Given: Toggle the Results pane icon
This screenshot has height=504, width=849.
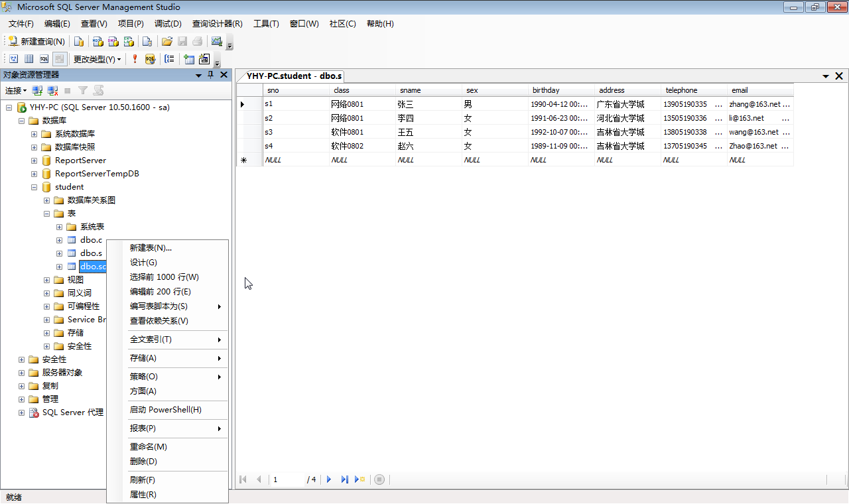Looking at the screenshot, I should point(60,59).
